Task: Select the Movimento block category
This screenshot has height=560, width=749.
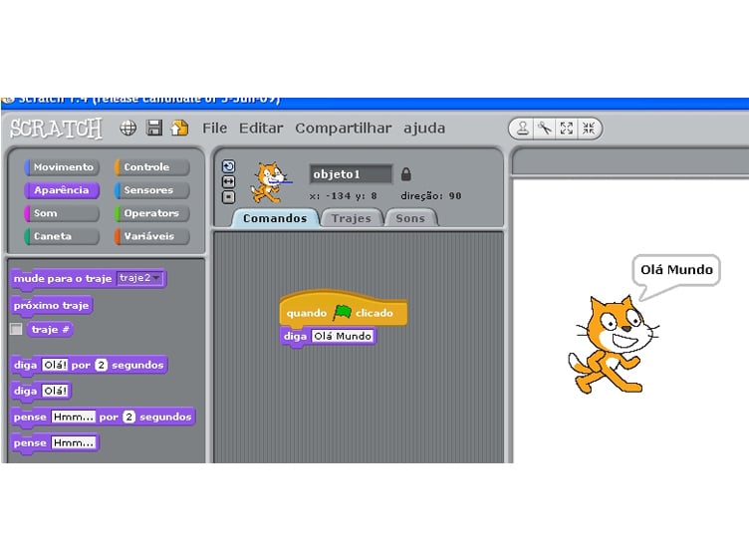Action: (x=62, y=167)
